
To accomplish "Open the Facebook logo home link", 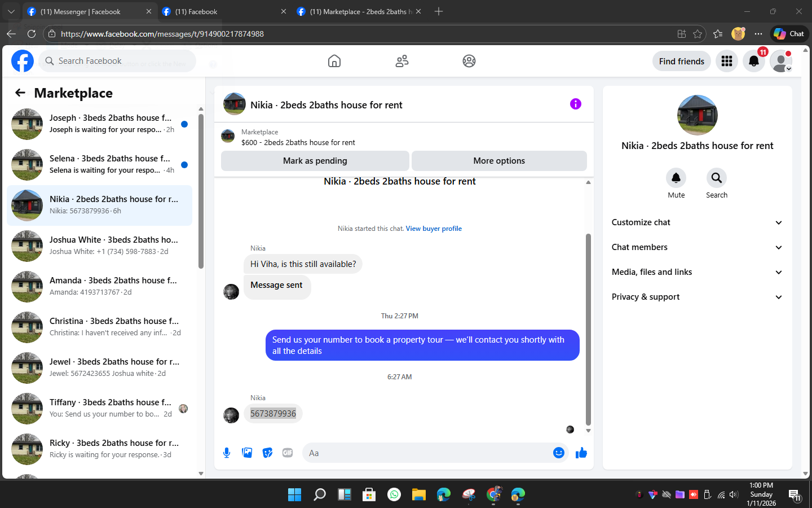I will point(23,61).
